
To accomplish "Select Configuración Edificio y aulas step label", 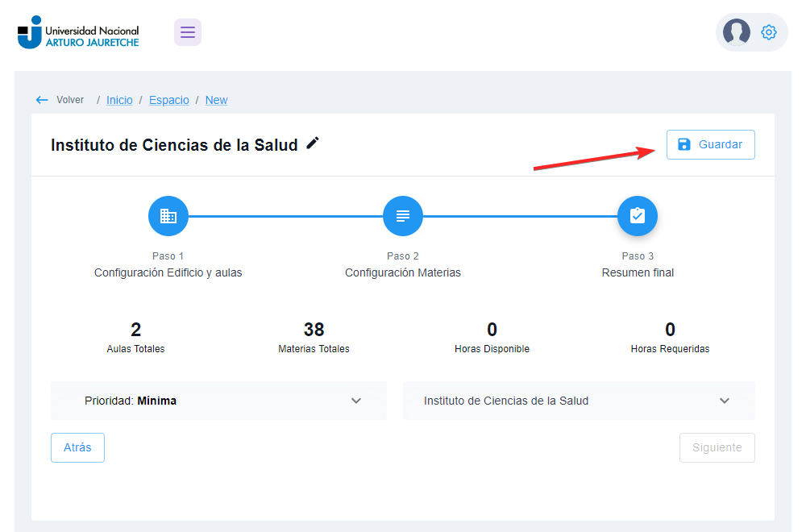I will click(168, 272).
